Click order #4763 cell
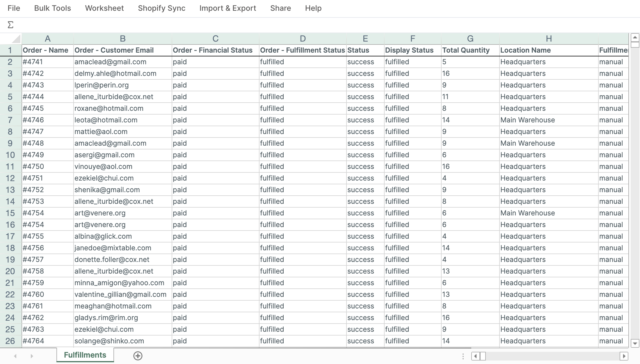The width and height of the screenshot is (640, 364). 48,329
